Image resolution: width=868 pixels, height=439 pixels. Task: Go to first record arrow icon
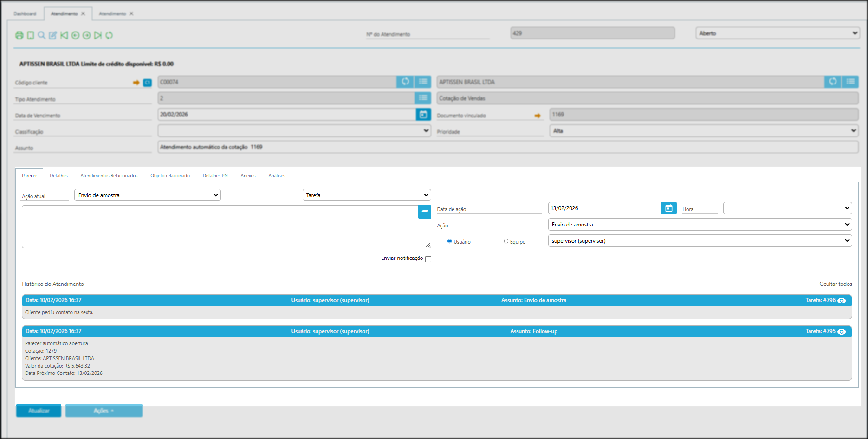click(x=64, y=35)
